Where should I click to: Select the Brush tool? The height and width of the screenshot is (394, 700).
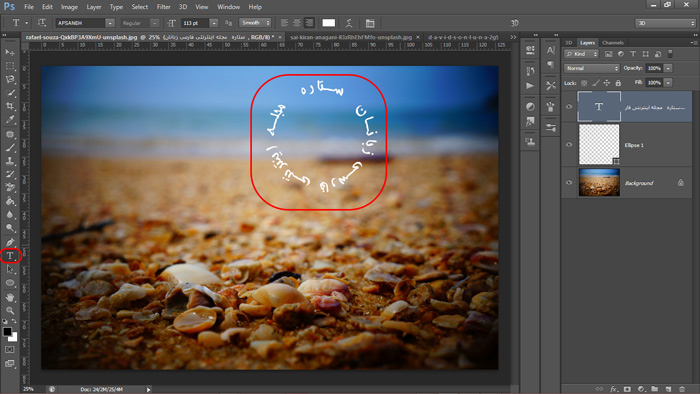coord(10,147)
